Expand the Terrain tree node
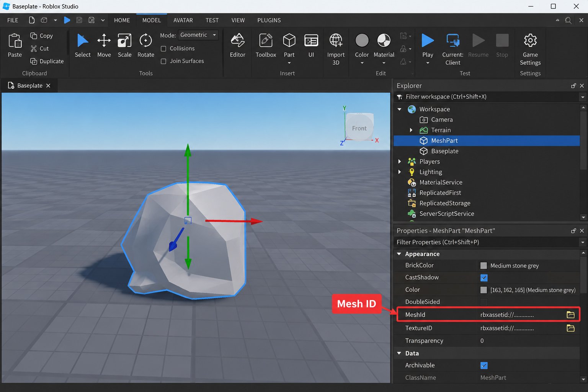Viewport: 588px width, 392px height. tap(411, 130)
